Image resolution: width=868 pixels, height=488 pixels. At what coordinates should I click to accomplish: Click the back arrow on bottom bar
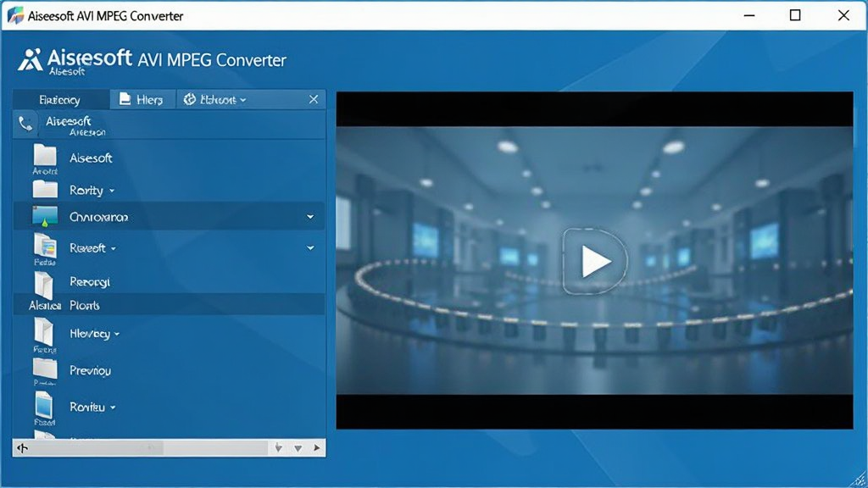tap(22, 448)
